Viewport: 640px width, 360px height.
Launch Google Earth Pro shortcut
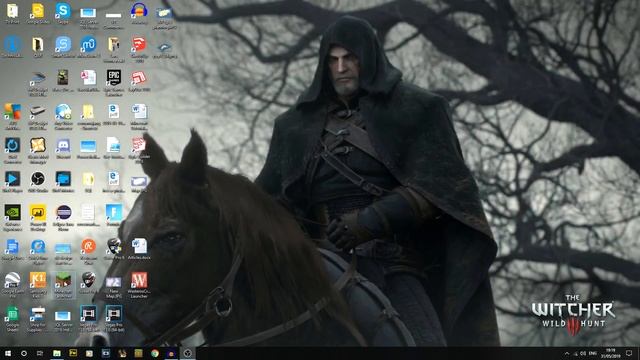click(x=13, y=285)
